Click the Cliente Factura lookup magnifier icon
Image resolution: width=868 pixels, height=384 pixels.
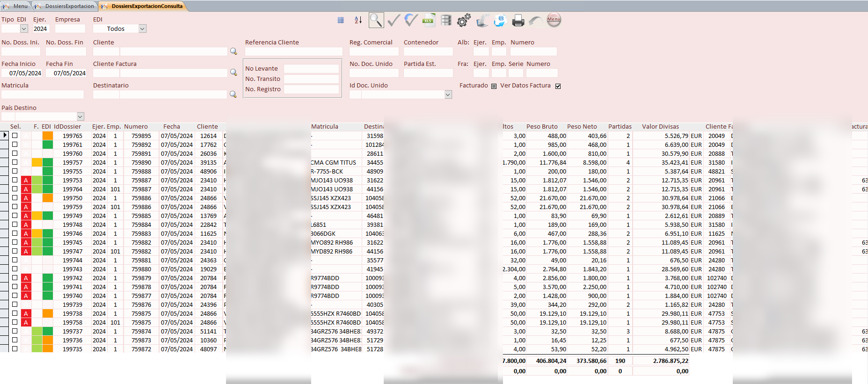[233, 72]
